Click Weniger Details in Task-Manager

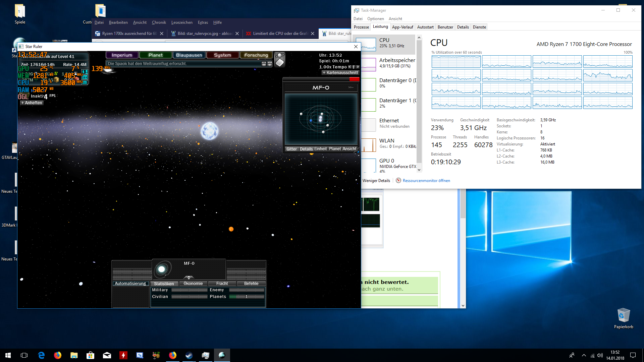[x=376, y=181]
